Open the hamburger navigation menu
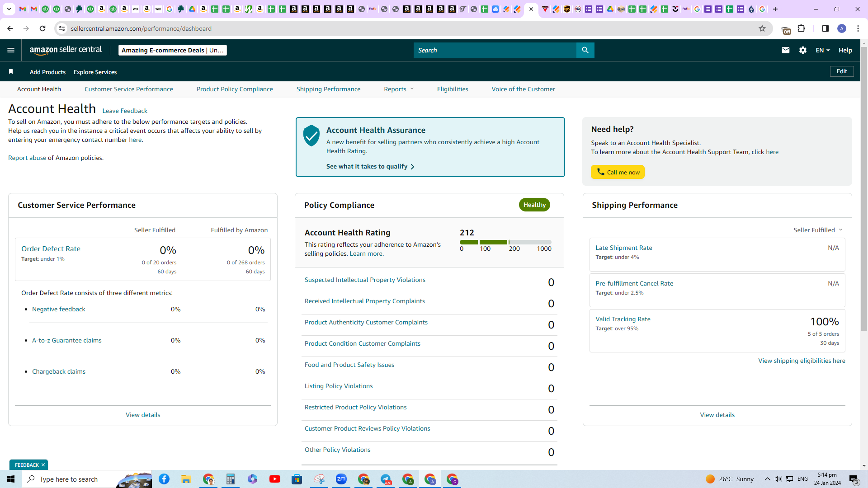 tap(11, 50)
